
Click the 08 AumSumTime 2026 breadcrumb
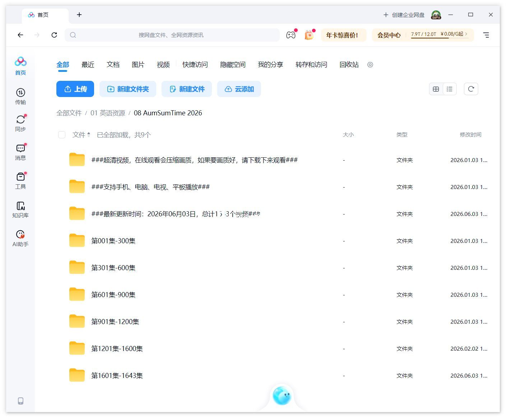(168, 113)
